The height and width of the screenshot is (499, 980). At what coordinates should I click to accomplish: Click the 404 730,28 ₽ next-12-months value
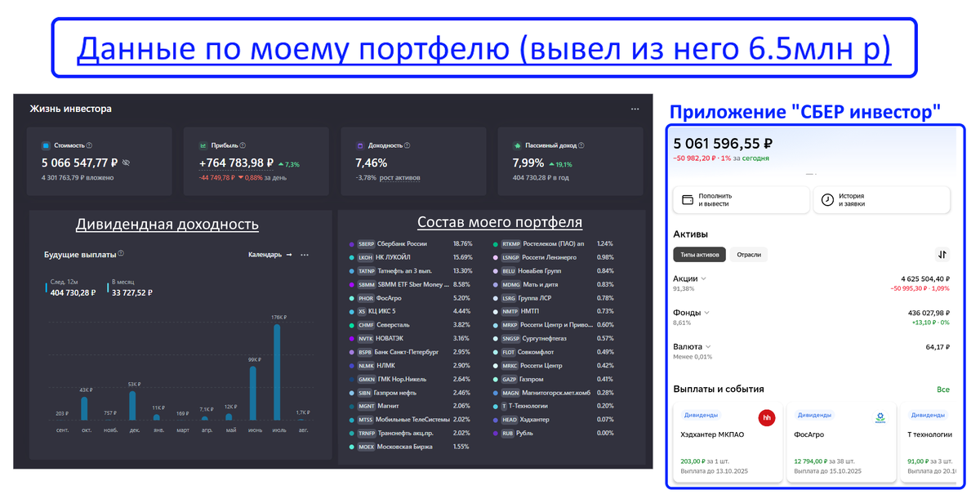[x=73, y=292]
